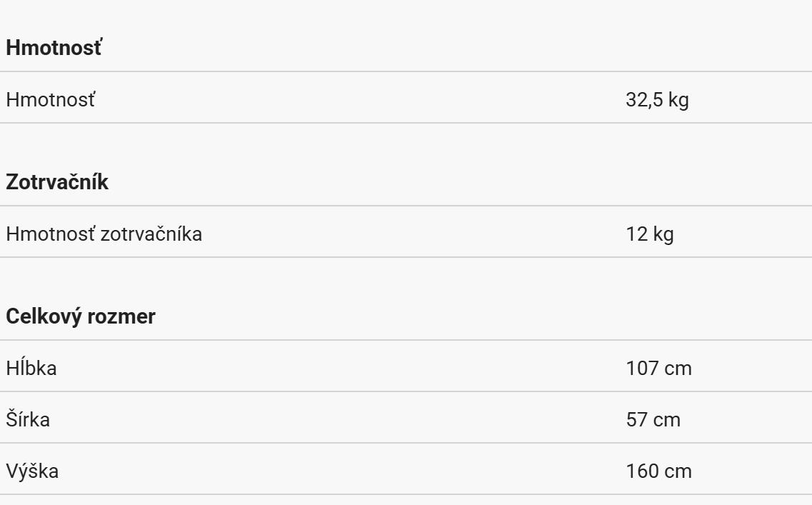Viewport: 812px width, 505px height.
Task: Click the bold Hmotnosť section heading
Action: click(54, 48)
